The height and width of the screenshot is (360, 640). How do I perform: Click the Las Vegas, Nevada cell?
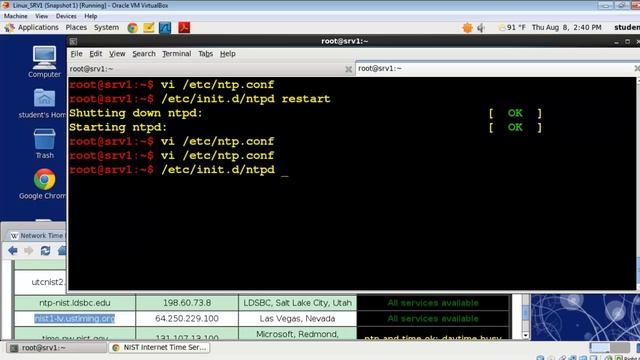point(297,318)
